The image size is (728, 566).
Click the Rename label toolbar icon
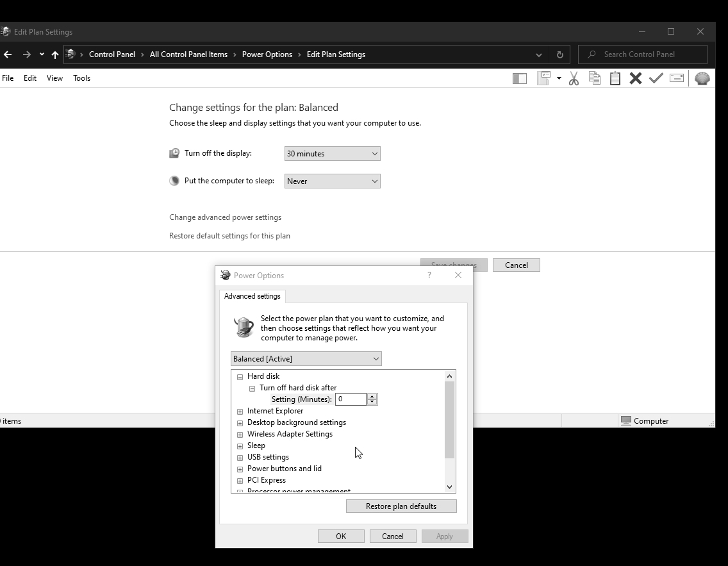point(677,78)
